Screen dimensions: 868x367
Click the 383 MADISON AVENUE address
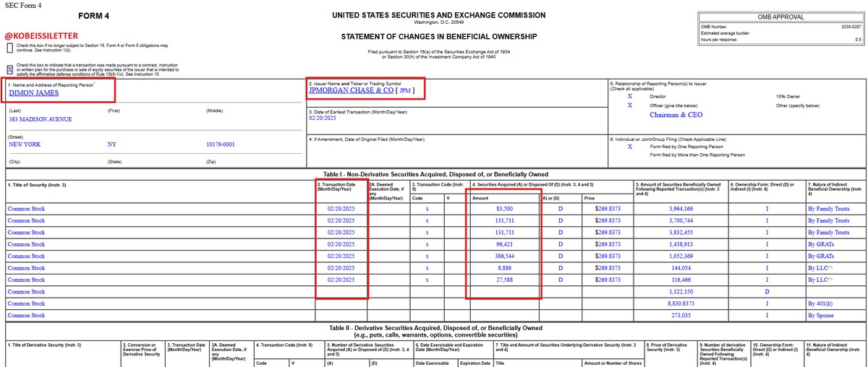[40, 119]
